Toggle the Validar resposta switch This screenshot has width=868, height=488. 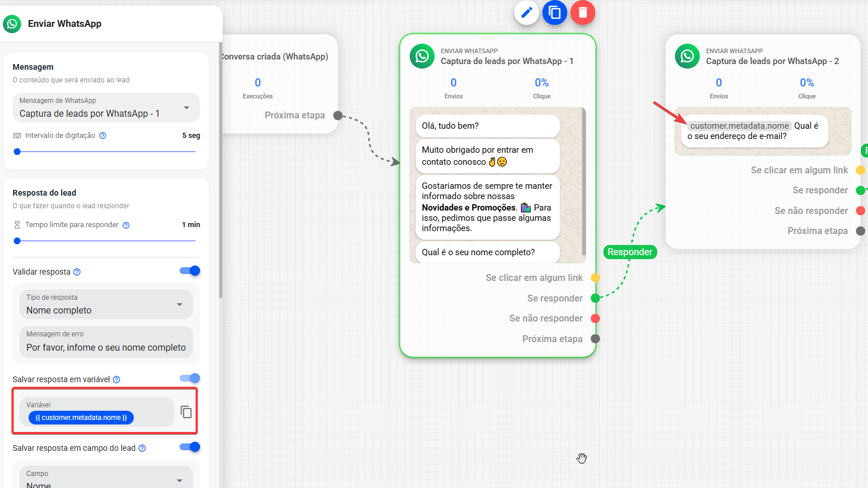tap(190, 271)
